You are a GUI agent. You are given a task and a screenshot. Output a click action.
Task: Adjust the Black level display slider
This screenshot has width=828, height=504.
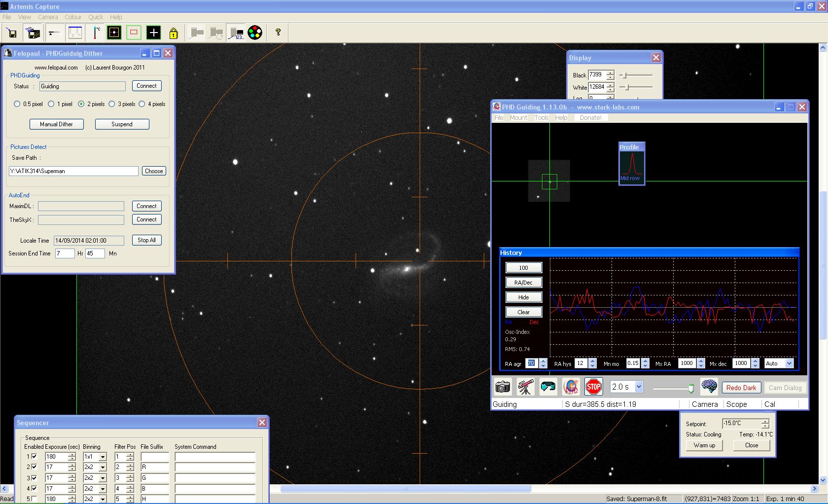[x=625, y=75]
